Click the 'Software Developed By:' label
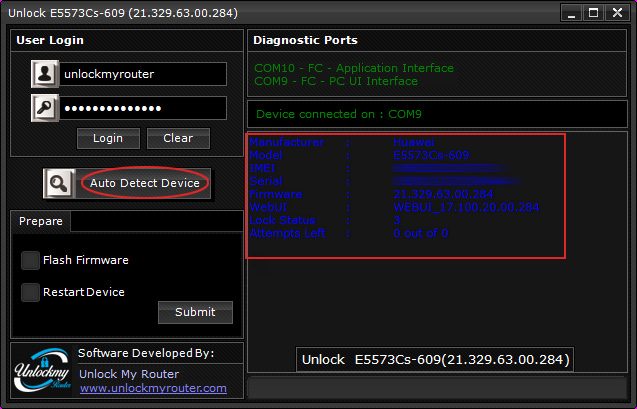 pos(146,353)
